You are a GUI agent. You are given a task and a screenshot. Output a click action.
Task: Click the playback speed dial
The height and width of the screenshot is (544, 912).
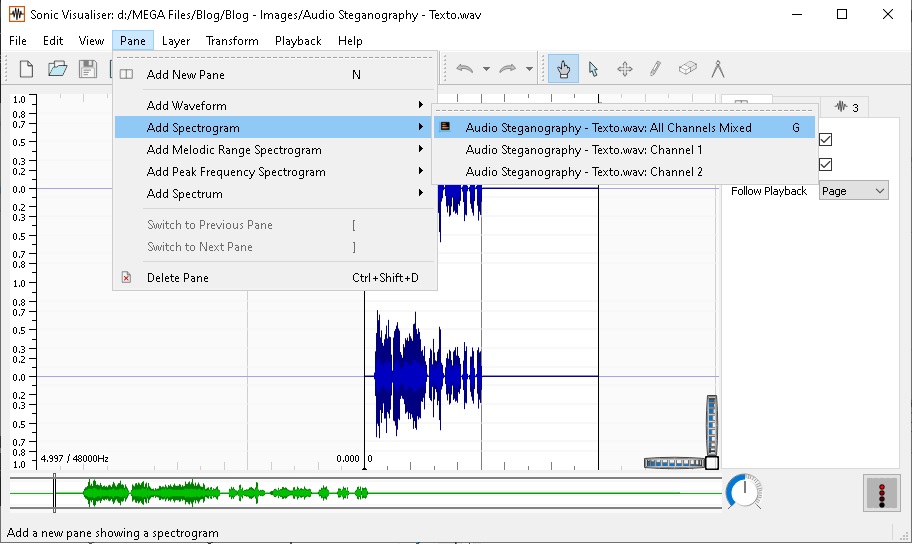(x=742, y=491)
